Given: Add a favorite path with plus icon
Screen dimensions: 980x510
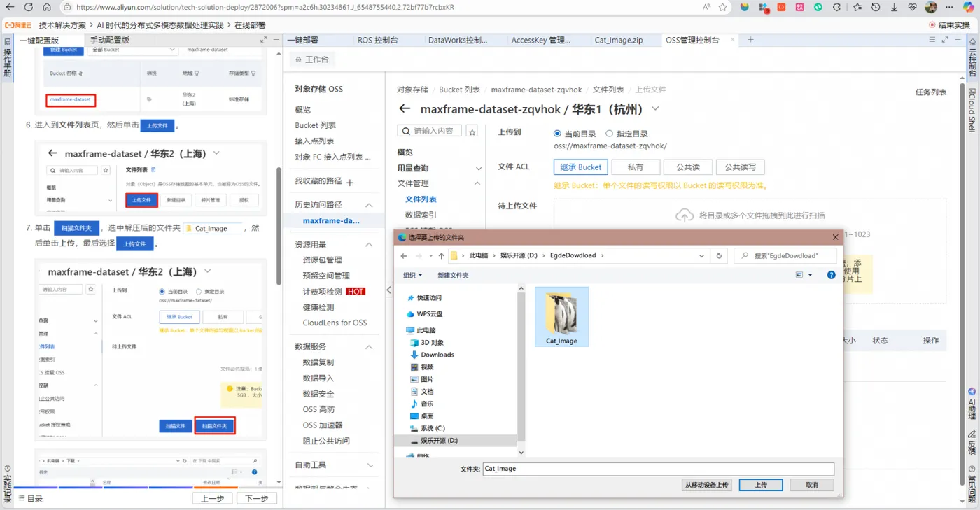Looking at the screenshot, I should point(350,182).
